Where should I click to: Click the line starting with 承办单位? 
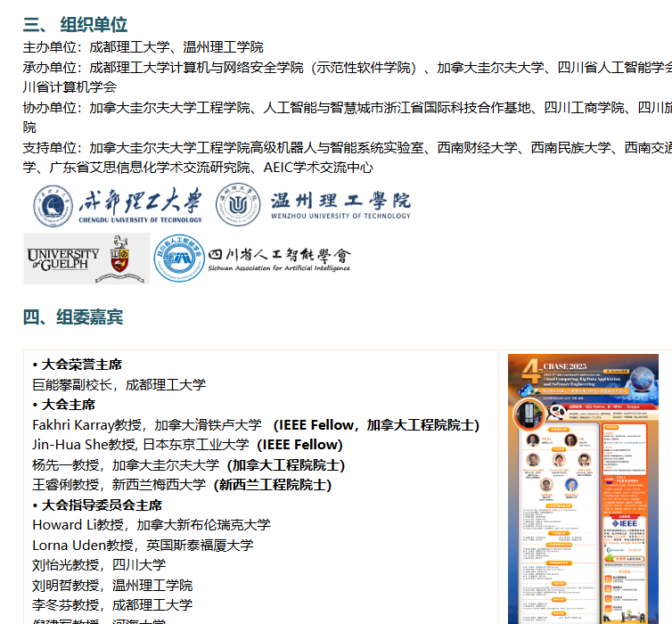click(x=348, y=68)
